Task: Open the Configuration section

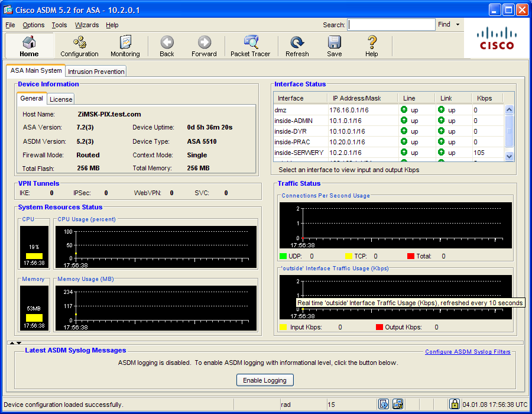Action: pos(79,46)
